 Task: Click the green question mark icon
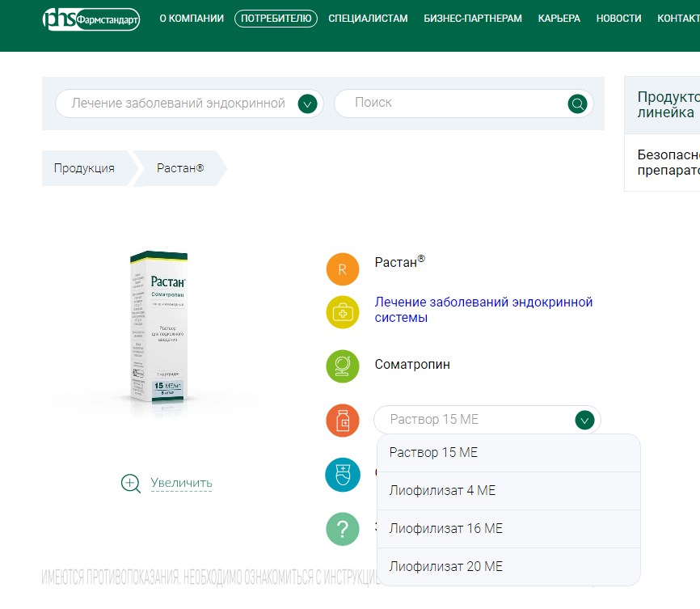[343, 529]
